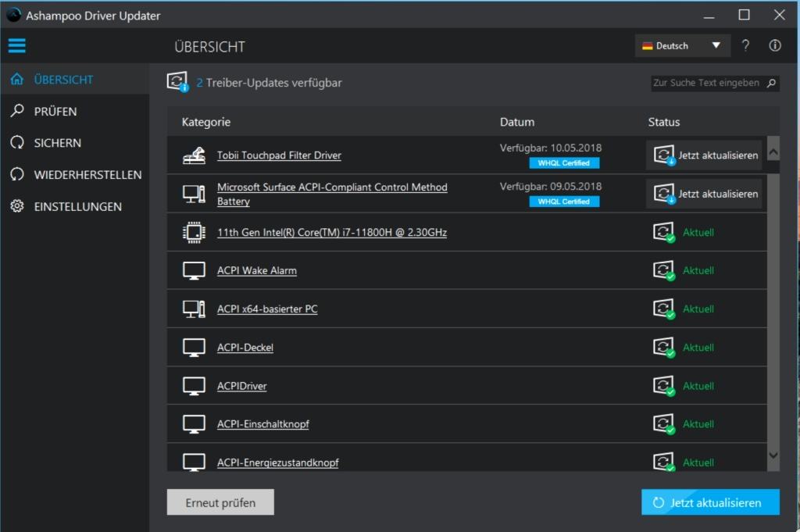
Task: Click the driver updates available status icon
Action: pyautogui.click(x=178, y=82)
